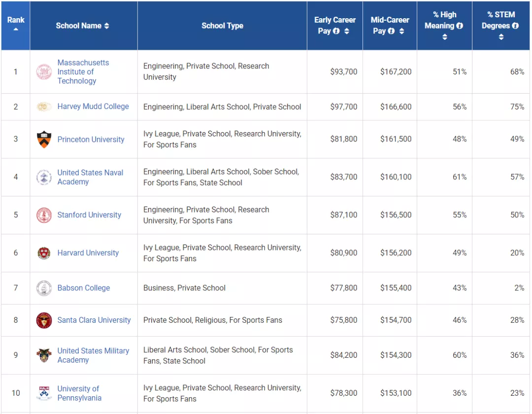
Task: Click the School Name sort arrows
Action: click(x=106, y=26)
